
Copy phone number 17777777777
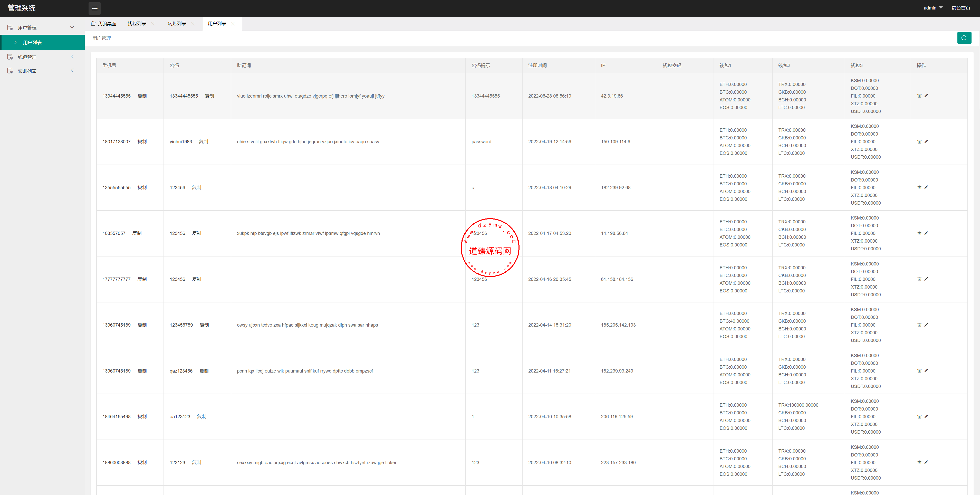pyautogui.click(x=142, y=279)
